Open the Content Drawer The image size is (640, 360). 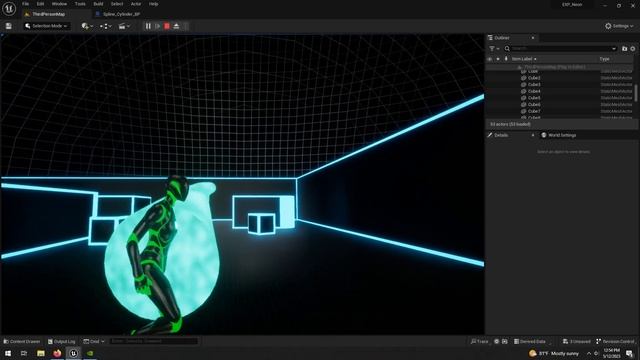[x=22, y=341]
